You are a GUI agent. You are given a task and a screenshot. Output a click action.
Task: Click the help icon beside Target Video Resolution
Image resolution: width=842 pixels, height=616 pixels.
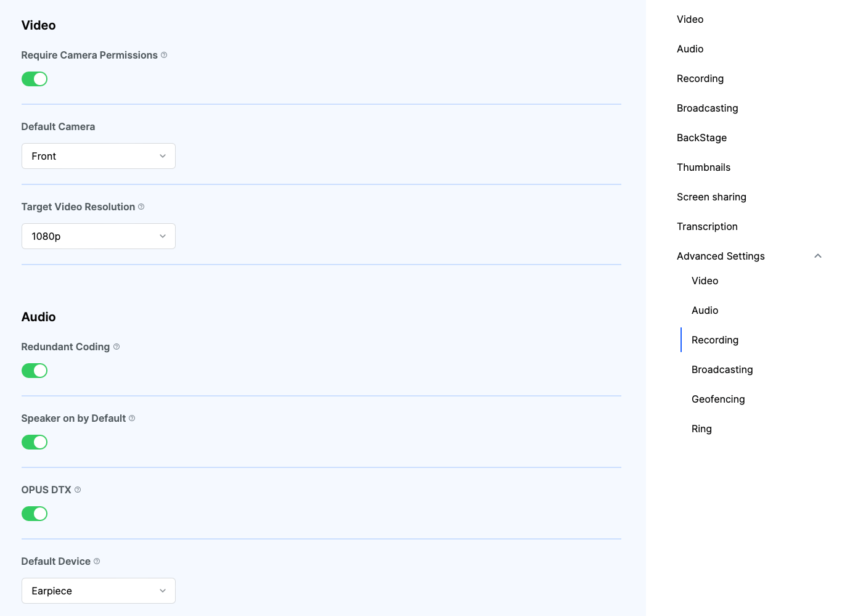[x=141, y=207]
